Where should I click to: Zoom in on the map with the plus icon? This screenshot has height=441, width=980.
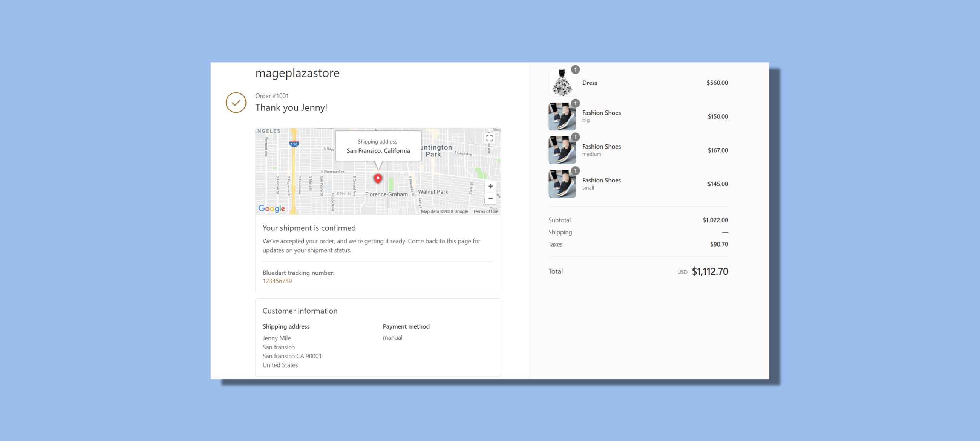click(490, 186)
